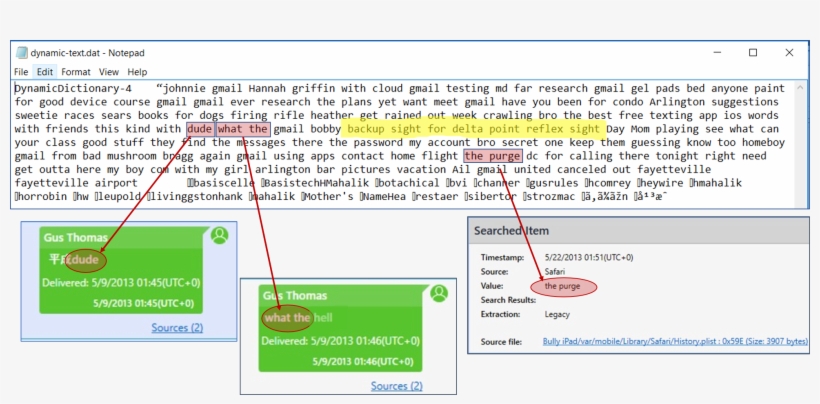The height and width of the screenshot is (404, 820).
Task: Click the word 'livinggstonhank' in Notepad text
Action: point(197,197)
